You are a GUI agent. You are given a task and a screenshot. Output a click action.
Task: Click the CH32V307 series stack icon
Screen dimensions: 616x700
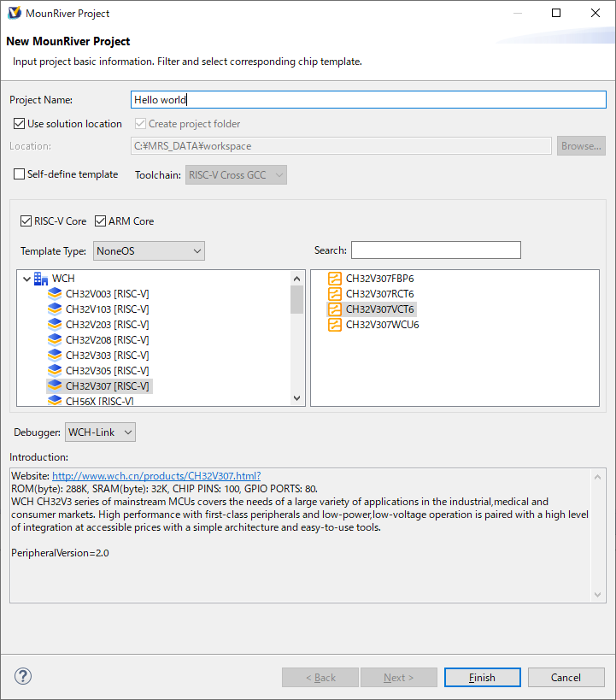coord(55,385)
